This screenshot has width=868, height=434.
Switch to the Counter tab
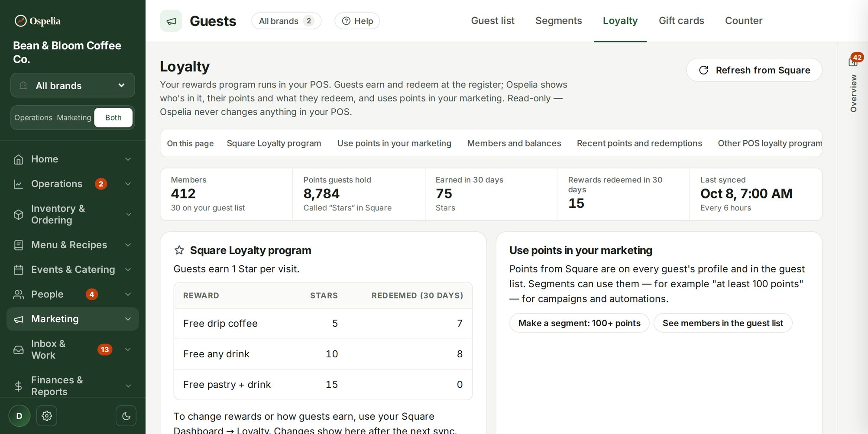click(744, 21)
